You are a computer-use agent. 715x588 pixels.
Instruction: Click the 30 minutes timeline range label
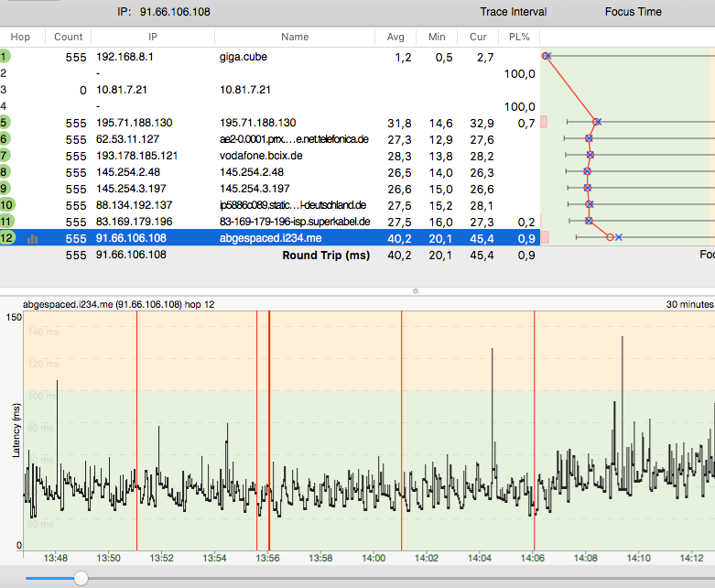688,303
